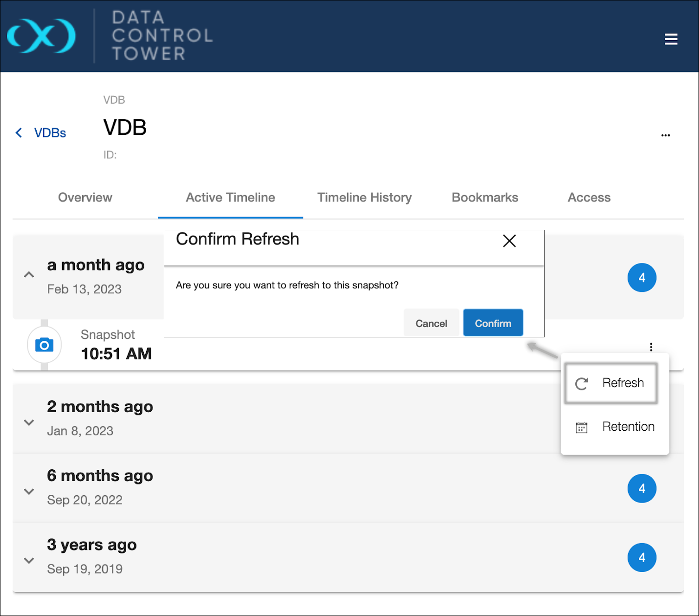Screen dimensions: 699x616
Task: Click the Data Control Tower logo
Action: click(42, 35)
